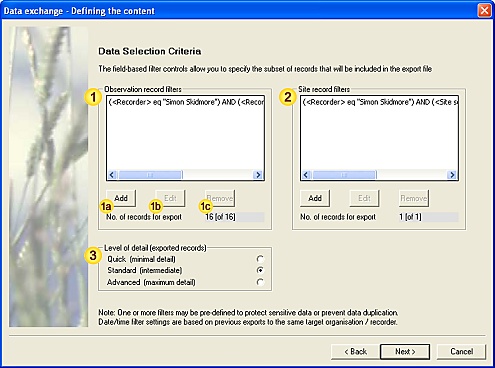Click Edit under Site record filters
Screen dimensions: 495x368
point(364,198)
